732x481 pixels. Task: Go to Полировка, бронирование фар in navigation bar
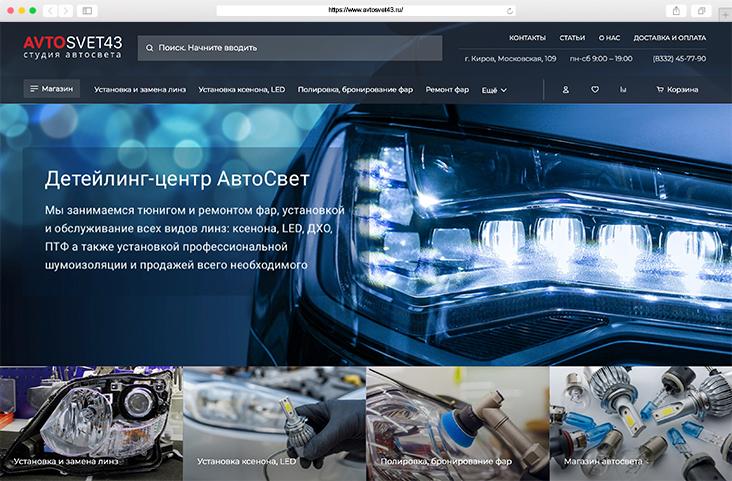click(x=355, y=89)
